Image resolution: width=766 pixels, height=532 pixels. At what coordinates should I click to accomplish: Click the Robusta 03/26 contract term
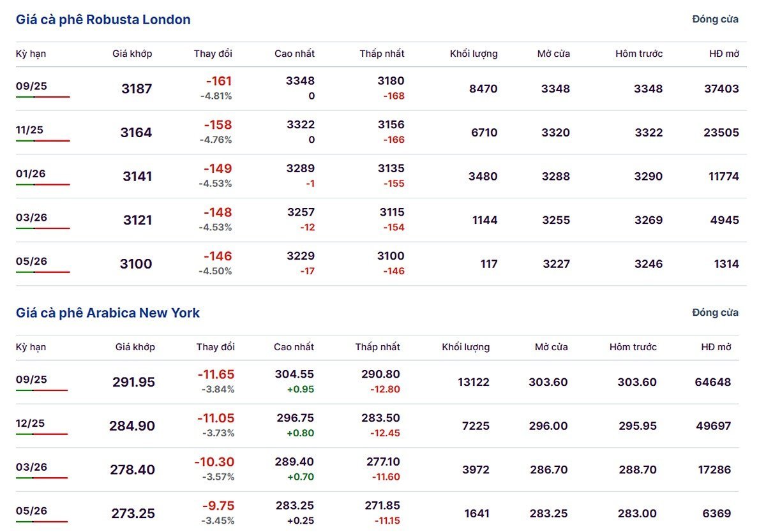31,218
